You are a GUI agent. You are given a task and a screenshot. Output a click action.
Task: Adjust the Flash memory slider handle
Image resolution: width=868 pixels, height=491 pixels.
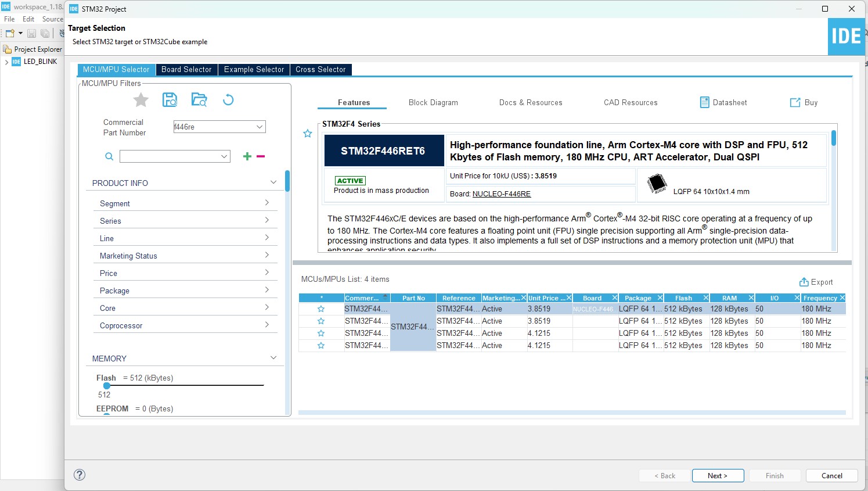[107, 385]
